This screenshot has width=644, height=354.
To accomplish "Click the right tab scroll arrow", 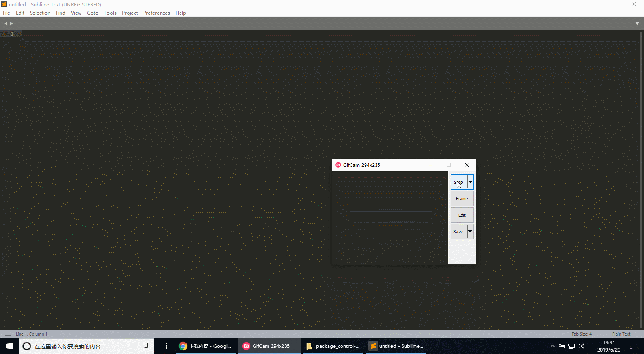I will click(x=11, y=24).
